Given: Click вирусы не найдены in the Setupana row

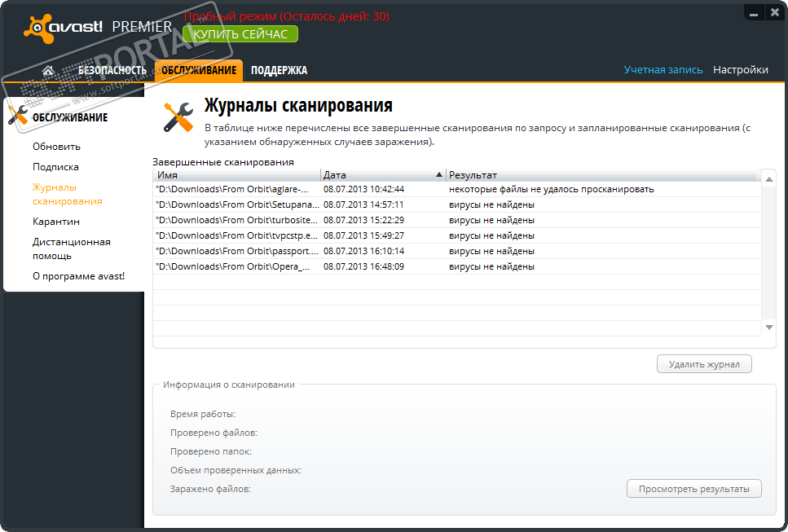Looking at the screenshot, I should point(491,205).
